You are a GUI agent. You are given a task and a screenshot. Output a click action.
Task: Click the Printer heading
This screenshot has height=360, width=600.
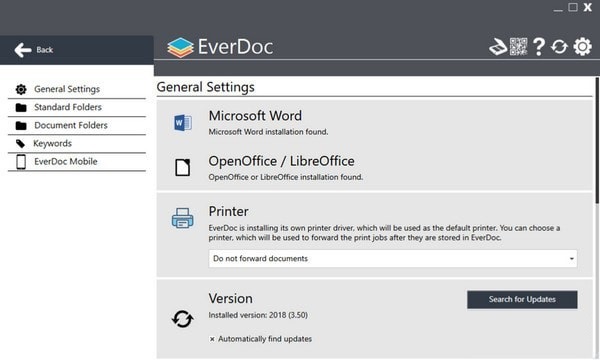pos(228,212)
